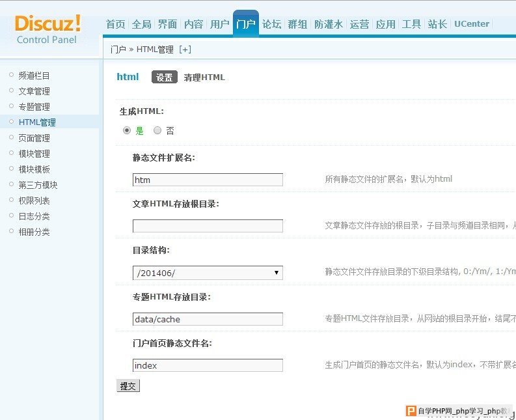Viewport: 516px width, 420px height.
Task: Open the 运营 navigation tab
Action: 359,24
